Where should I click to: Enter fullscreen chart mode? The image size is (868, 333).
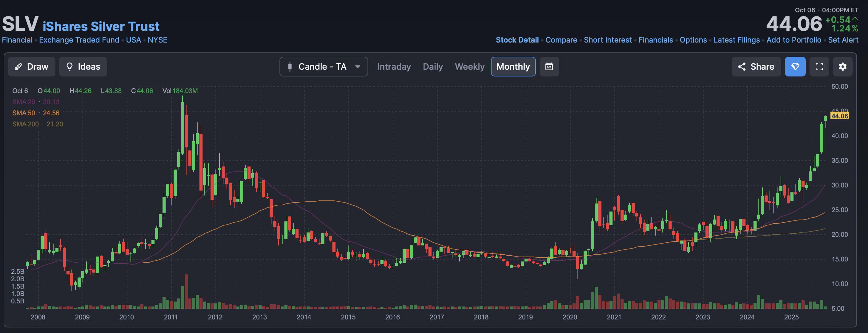[819, 67]
